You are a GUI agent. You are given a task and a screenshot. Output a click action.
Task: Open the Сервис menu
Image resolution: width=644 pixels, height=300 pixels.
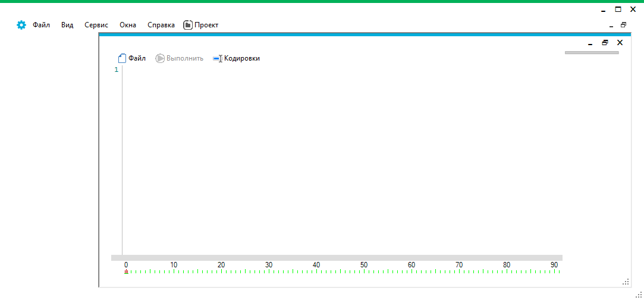click(96, 25)
